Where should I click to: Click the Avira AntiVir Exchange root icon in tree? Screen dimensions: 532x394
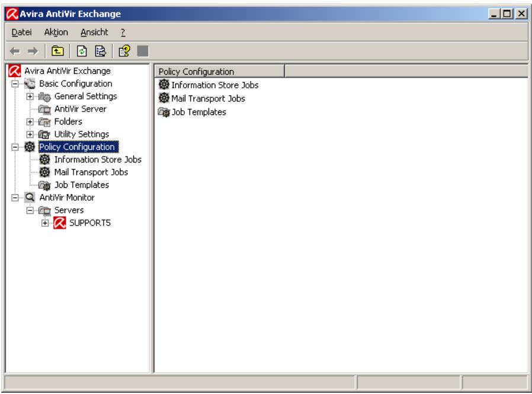[15, 71]
